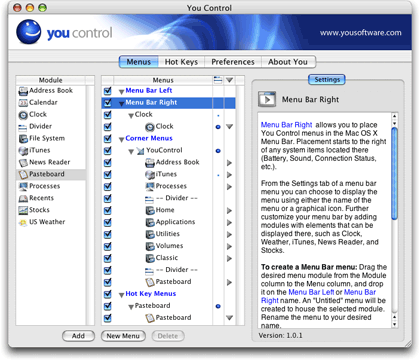
Task: Click the blue dot on YouControl row
Action: pos(218,151)
